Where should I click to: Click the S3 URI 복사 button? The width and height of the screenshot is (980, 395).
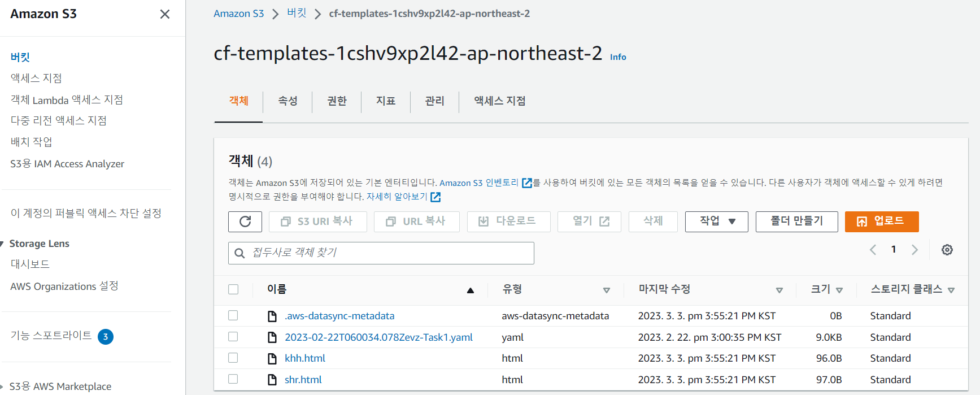(318, 222)
